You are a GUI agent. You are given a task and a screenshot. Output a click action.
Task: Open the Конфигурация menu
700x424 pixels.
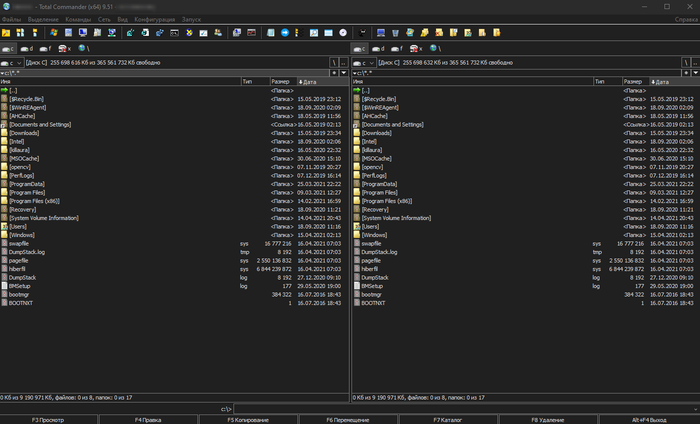[x=154, y=20]
